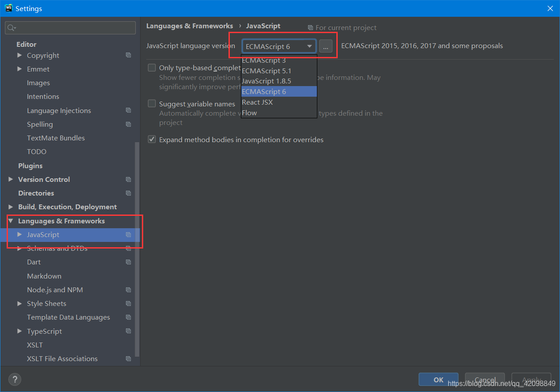
Task: Click project-level icon next to Language Injections
Action: [128, 110]
